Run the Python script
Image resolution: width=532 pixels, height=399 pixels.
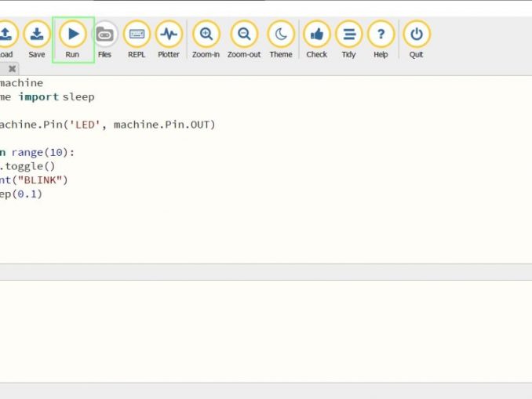[x=73, y=39]
